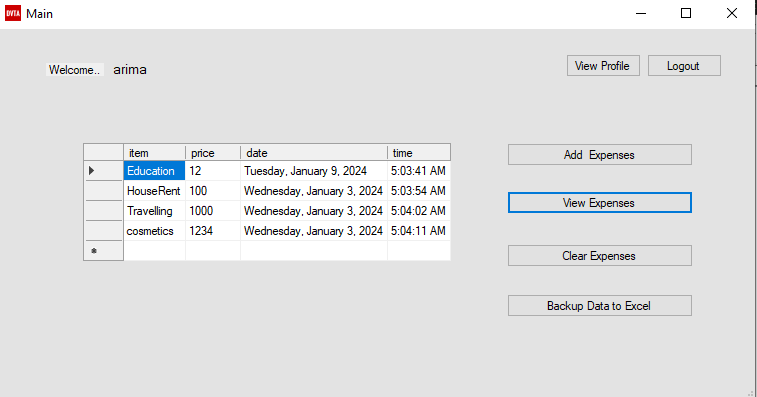Click the row selector arrow beside Education
757x397 pixels.
103,170
